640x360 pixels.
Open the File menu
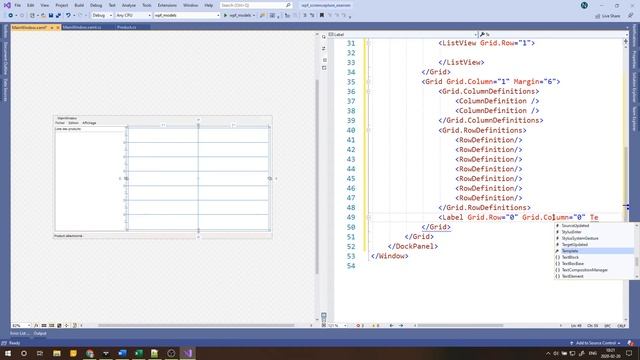18,5
